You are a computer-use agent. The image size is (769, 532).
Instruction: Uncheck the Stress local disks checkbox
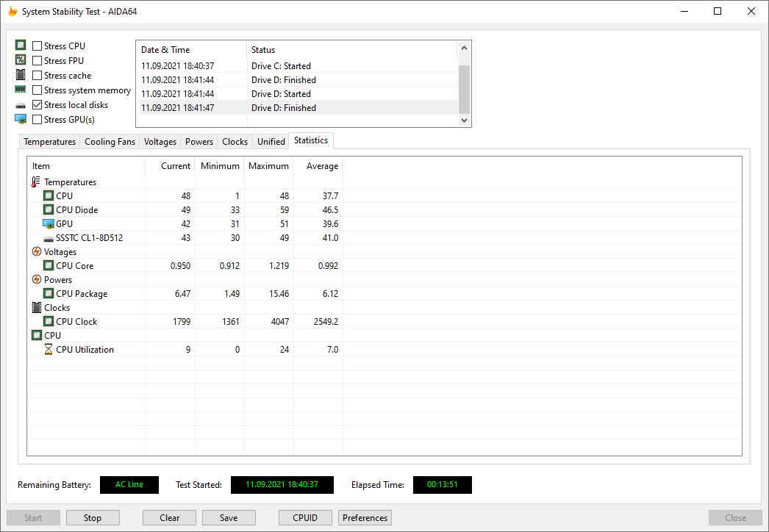coord(37,104)
